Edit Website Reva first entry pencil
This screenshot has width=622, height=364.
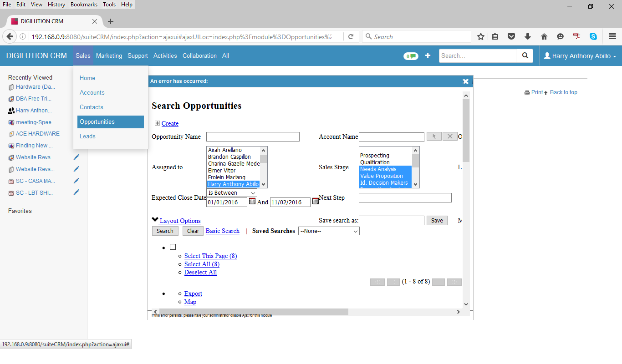pyautogui.click(x=76, y=157)
